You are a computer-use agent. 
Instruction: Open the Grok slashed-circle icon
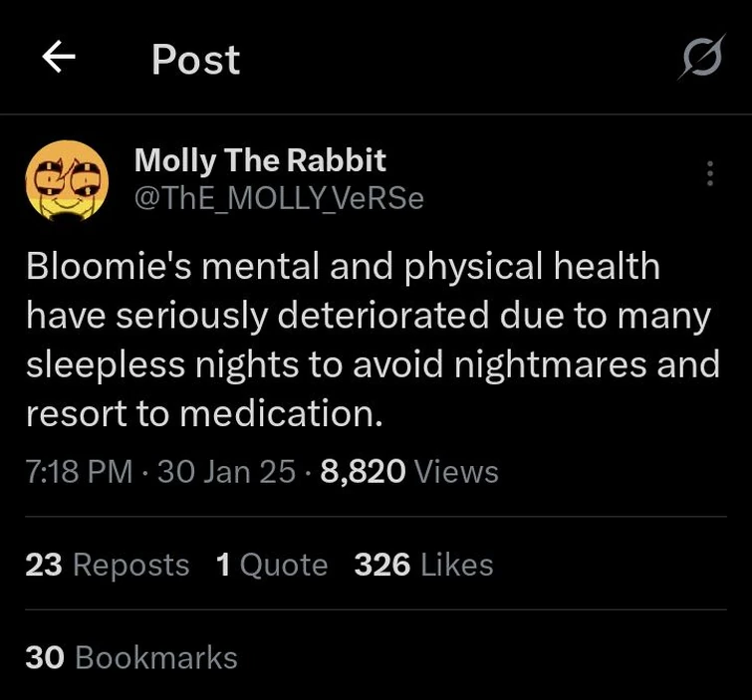click(x=701, y=62)
